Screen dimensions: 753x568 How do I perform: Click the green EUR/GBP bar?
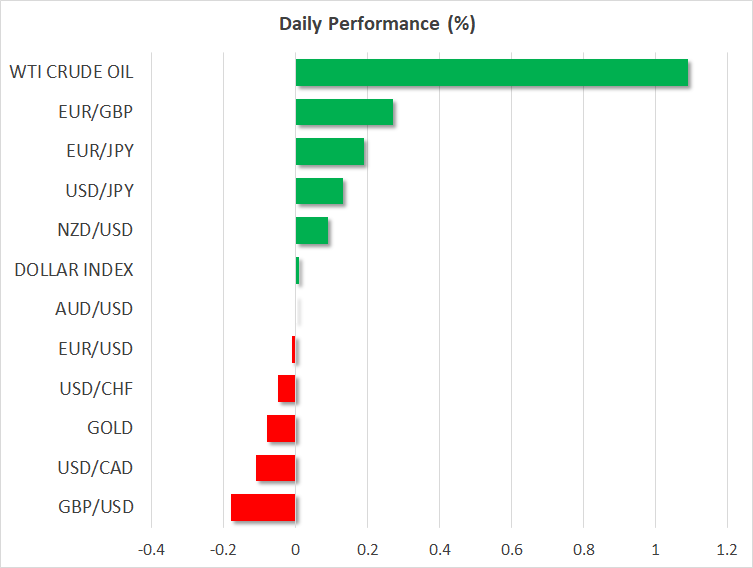(344, 112)
